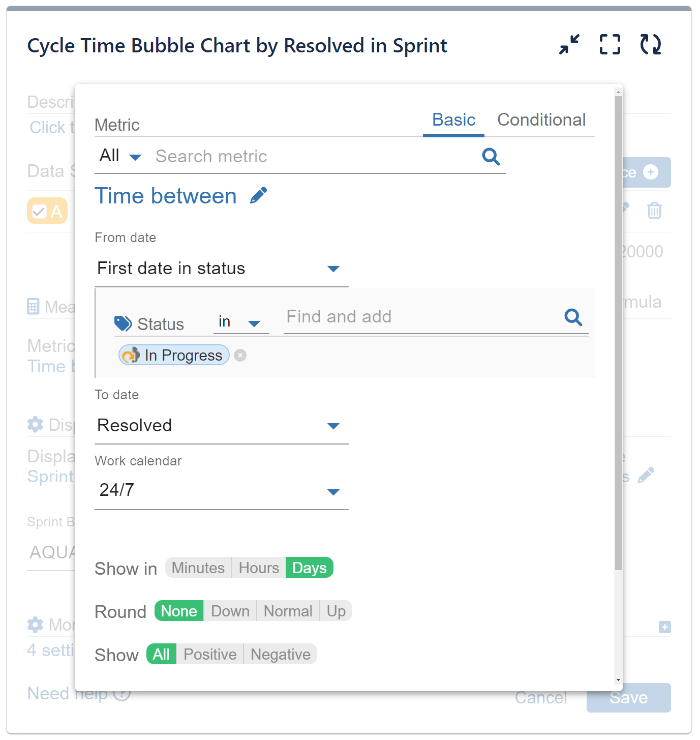The image size is (700, 740).
Task: Collapse the chart widget
Action: pyautogui.click(x=568, y=45)
